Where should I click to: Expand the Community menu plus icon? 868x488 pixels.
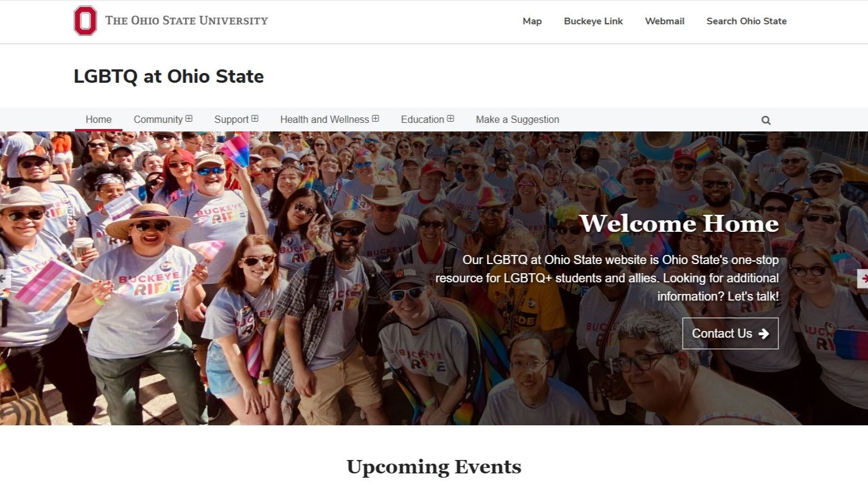point(189,119)
